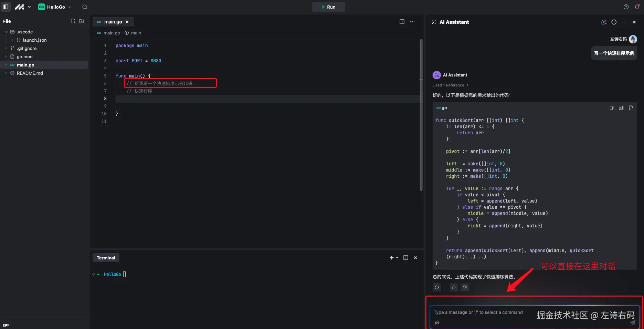Screen dimensions: 644x329
Task: Copy the quickSort code block
Action: coord(612,108)
